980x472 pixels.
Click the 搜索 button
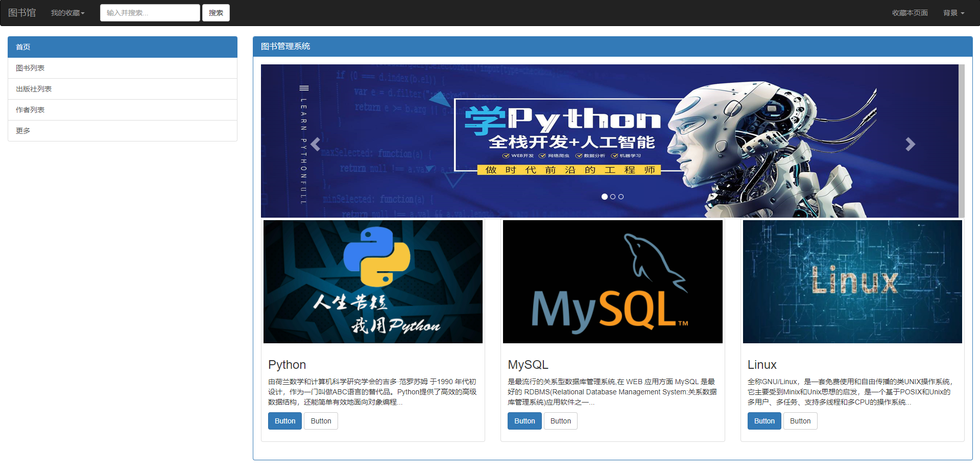pos(216,13)
